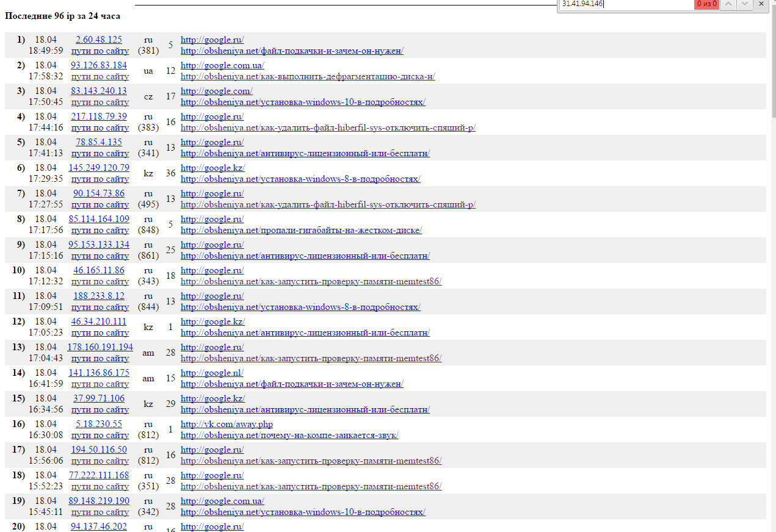Click timestamp 18:49:59 in row 1

point(46,51)
